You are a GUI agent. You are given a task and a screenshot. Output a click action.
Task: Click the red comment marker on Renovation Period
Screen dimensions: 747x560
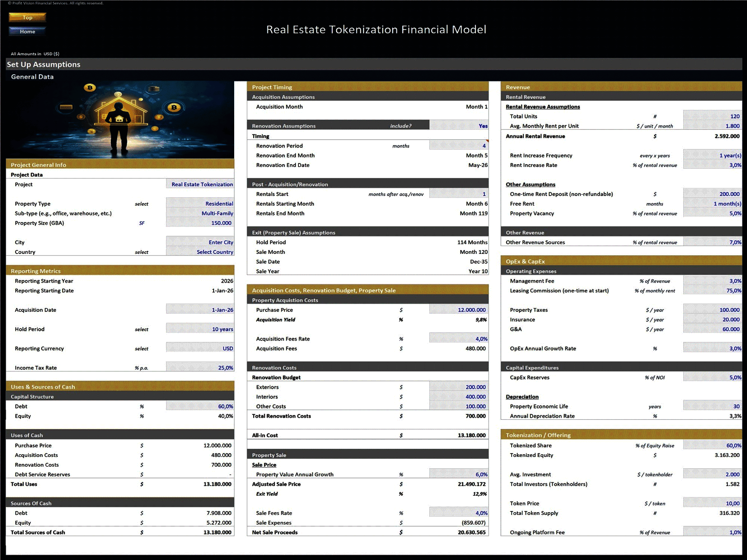(x=487, y=141)
